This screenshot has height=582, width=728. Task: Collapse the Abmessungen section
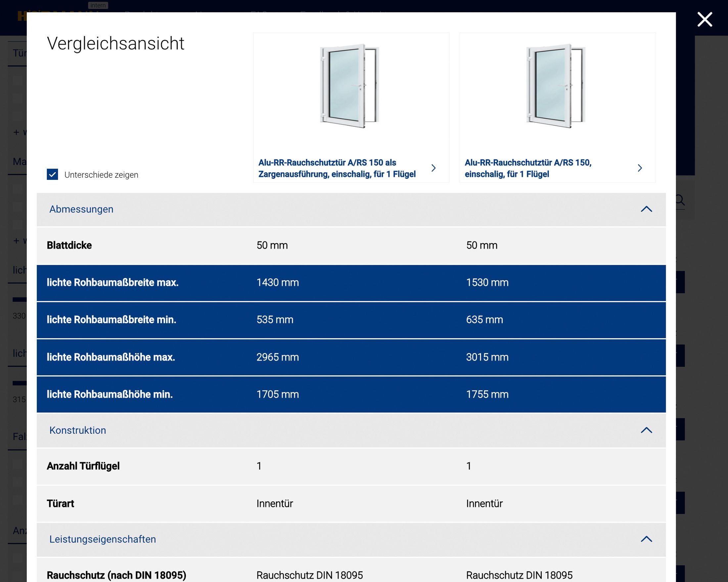[x=647, y=209]
